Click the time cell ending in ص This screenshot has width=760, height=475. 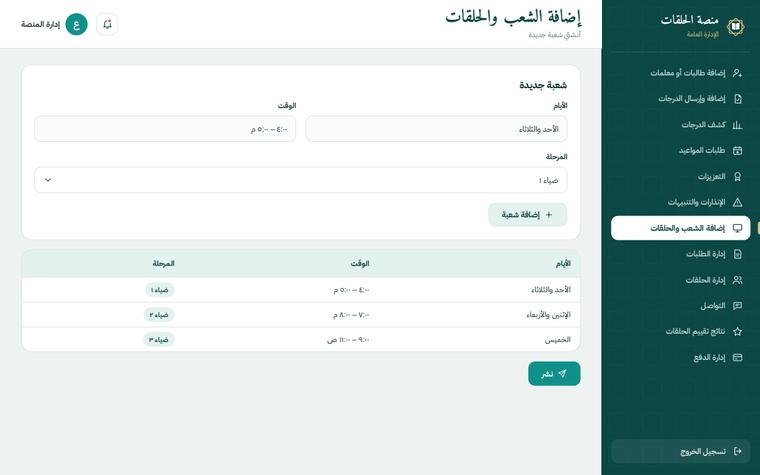(x=348, y=340)
